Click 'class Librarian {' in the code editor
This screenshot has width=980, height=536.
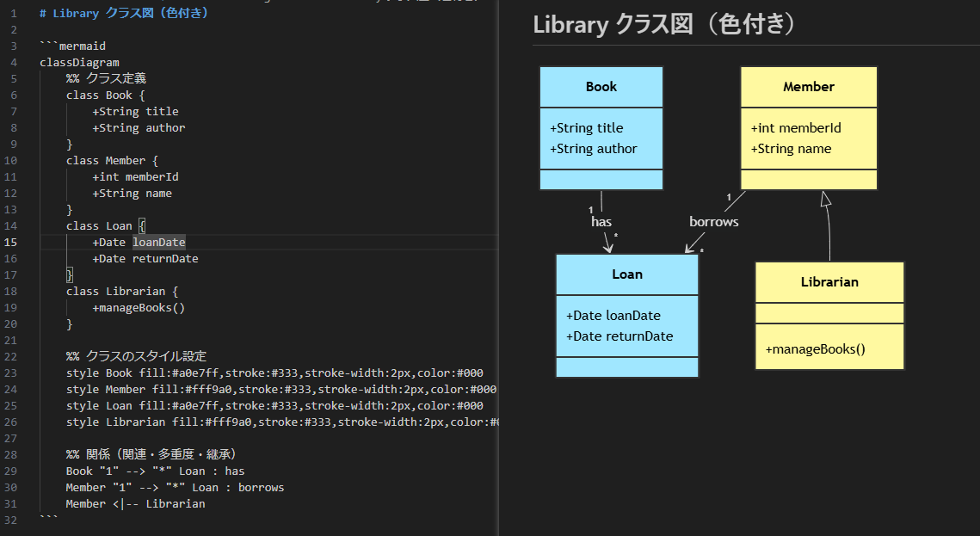pos(122,291)
